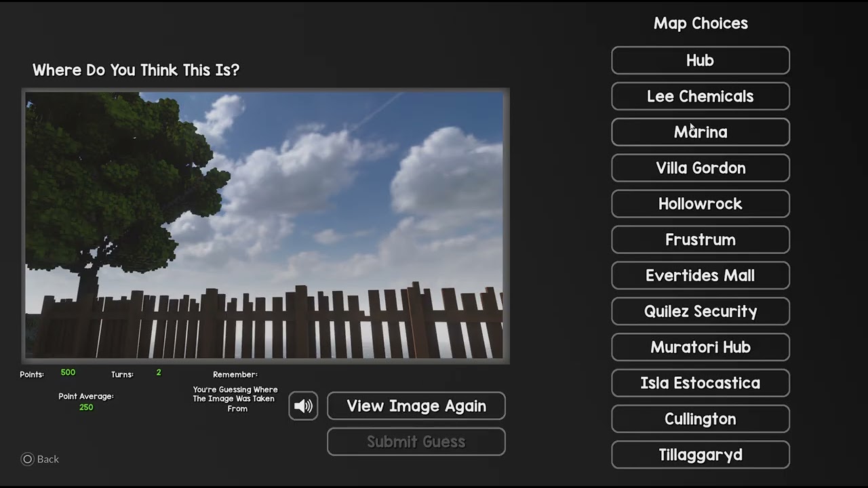Screen dimensions: 868x488
Task: Toggle the sound speaker icon
Action: pos(303,406)
